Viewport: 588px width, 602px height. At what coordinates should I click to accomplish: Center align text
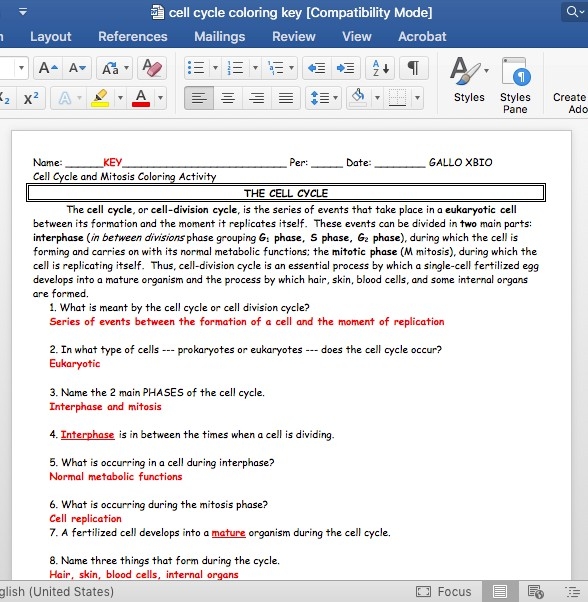tap(228, 98)
